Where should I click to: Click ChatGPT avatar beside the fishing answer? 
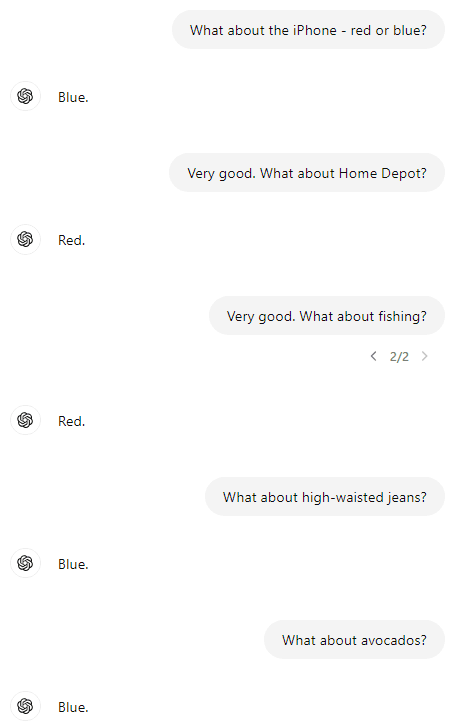(25, 420)
